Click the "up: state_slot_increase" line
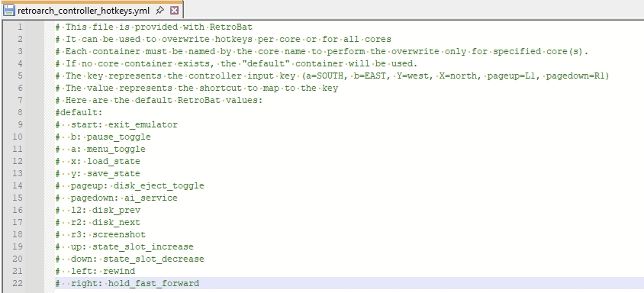644x293 pixels. (124, 246)
